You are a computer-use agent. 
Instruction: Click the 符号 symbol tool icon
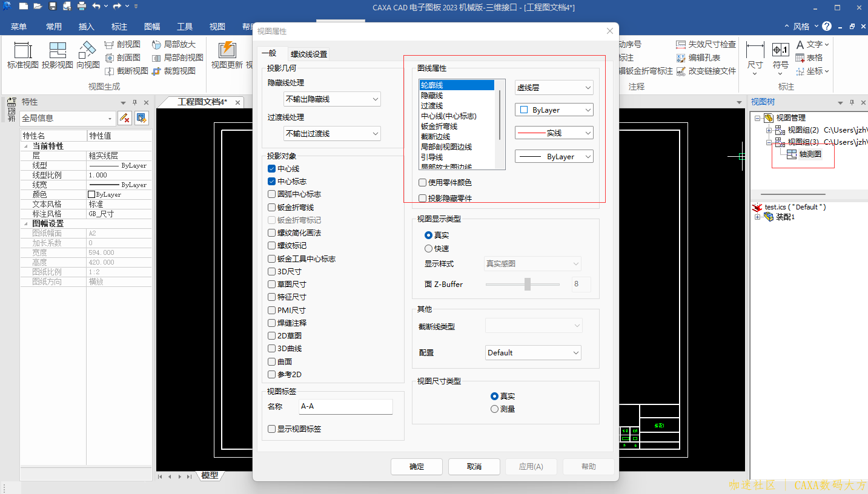[780, 51]
